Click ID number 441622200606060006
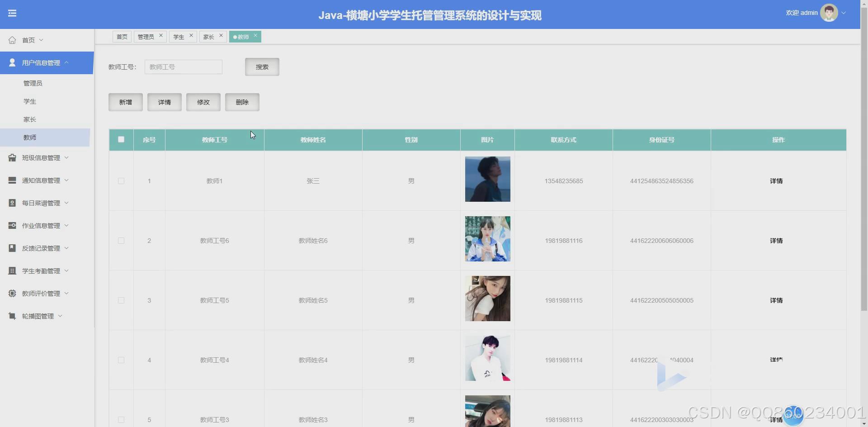This screenshot has height=427, width=868. 662,241
